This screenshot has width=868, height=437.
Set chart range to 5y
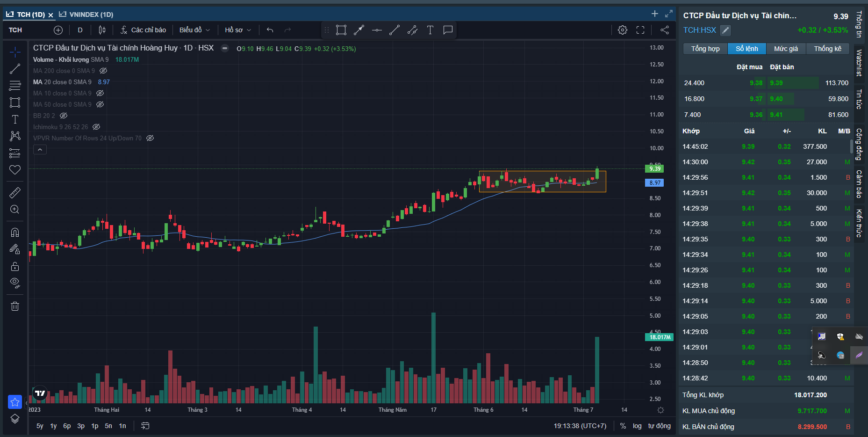40,426
